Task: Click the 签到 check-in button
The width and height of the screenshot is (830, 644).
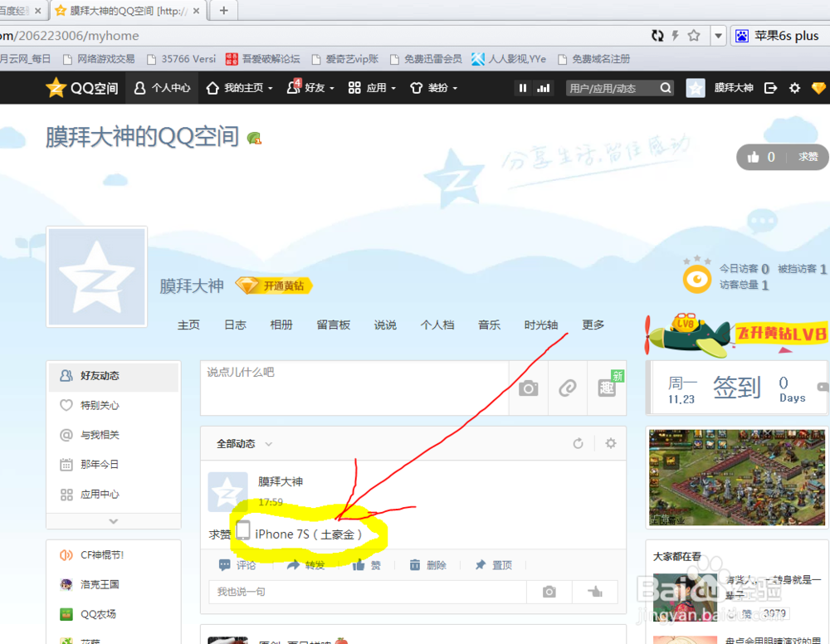Action: coord(736,388)
